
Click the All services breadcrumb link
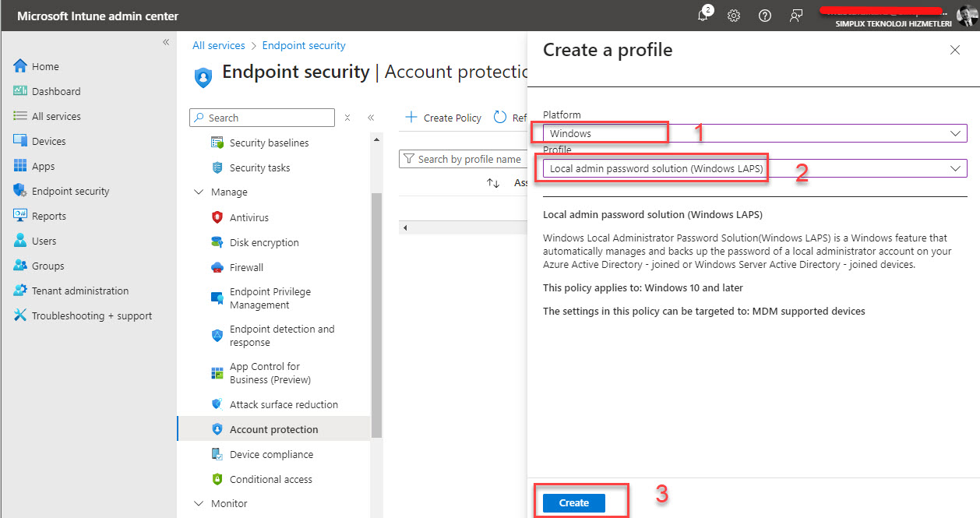click(x=219, y=46)
